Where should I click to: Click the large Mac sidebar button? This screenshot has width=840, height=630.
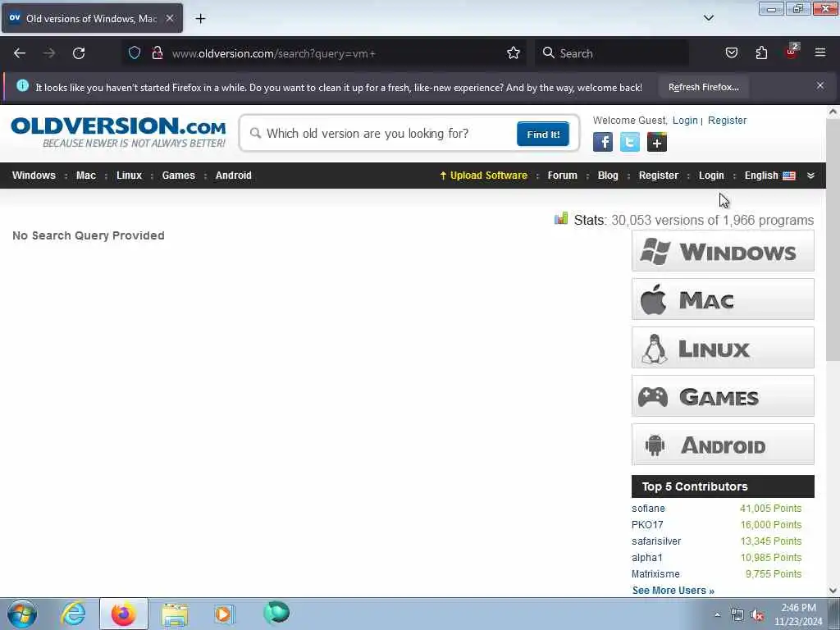click(x=723, y=299)
